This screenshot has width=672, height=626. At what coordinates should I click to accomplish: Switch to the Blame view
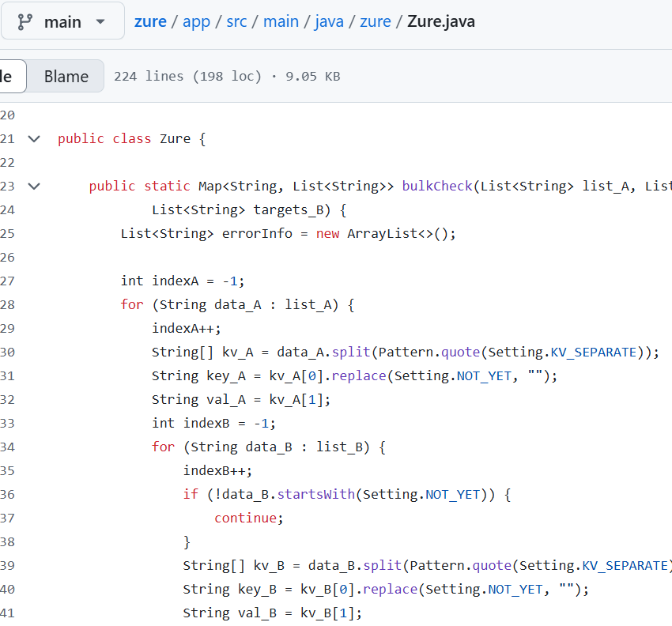pyautogui.click(x=66, y=77)
